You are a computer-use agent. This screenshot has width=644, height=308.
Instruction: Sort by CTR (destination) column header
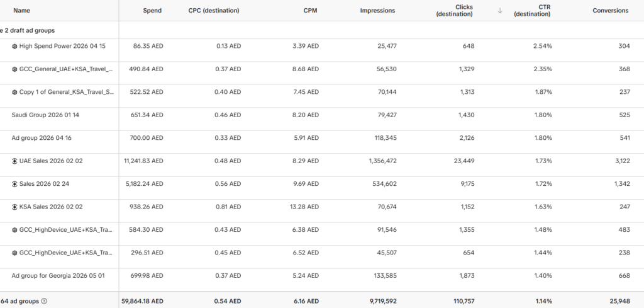pos(532,11)
